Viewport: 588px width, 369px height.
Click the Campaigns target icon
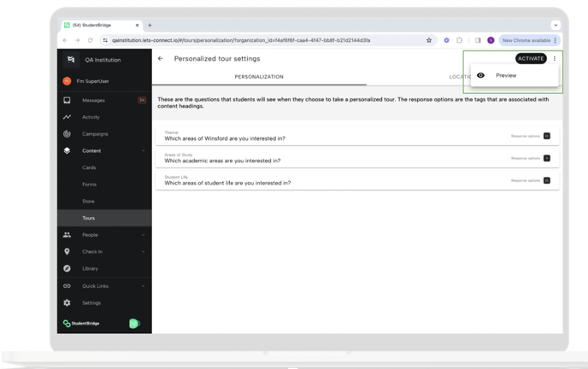pyautogui.click(x=67, y=134)
